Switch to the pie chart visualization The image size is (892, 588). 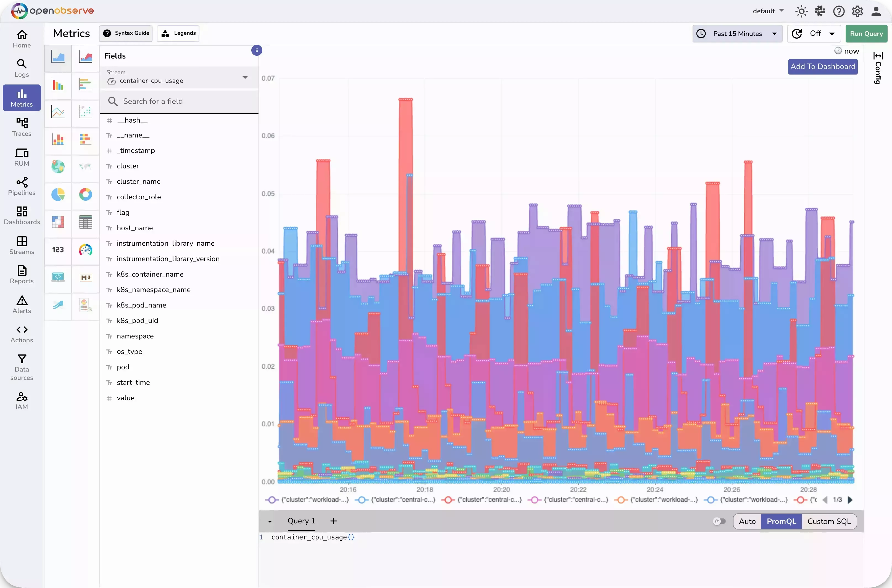pyautogui.click(x=58, y=195)
